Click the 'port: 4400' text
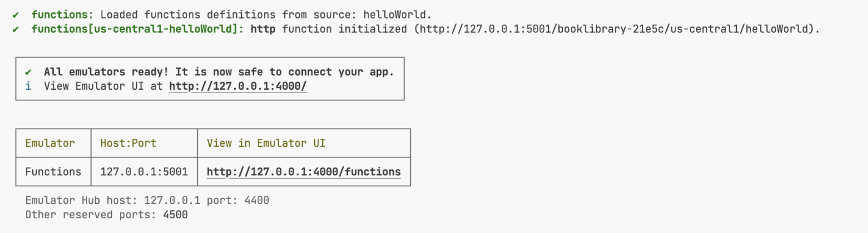 (238, 200)
